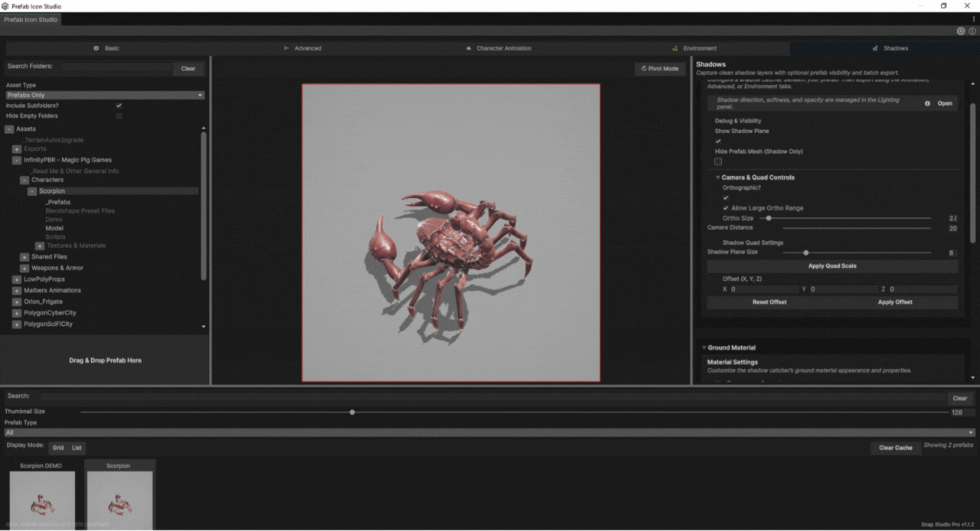
Task: Expand the Exports folder
Action: (17, 149)
